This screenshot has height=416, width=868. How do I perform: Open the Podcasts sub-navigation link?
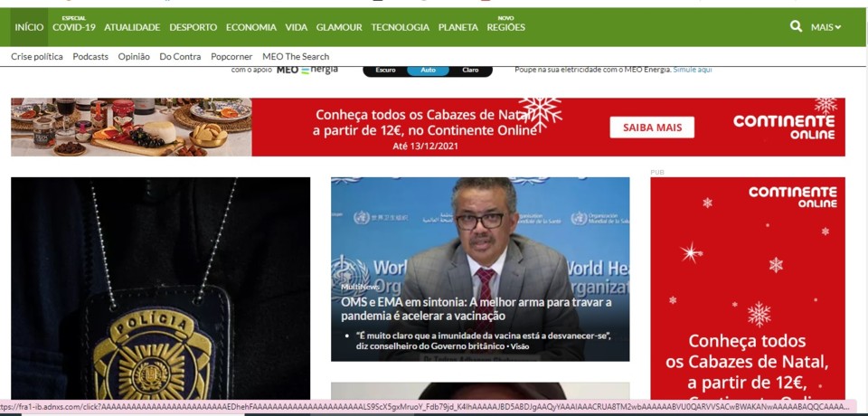click(90, 56)
